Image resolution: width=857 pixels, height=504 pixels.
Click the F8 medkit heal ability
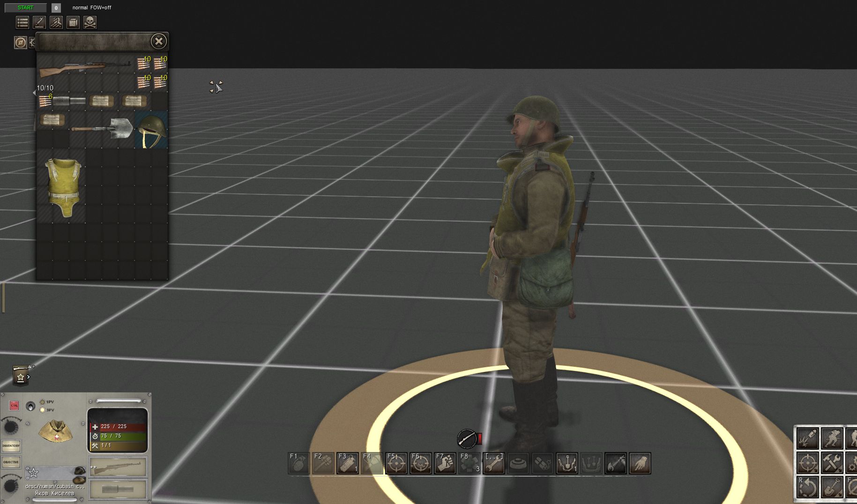[469, 463]
